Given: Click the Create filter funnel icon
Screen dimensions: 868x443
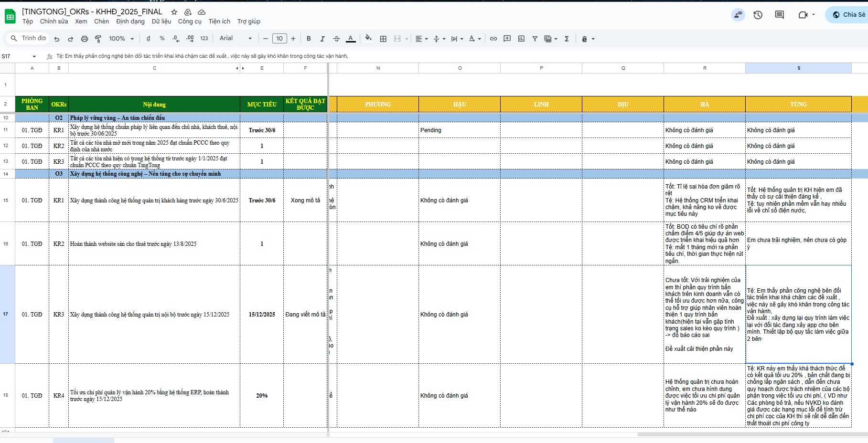Looking at the screenshot, I should (535, 39).
